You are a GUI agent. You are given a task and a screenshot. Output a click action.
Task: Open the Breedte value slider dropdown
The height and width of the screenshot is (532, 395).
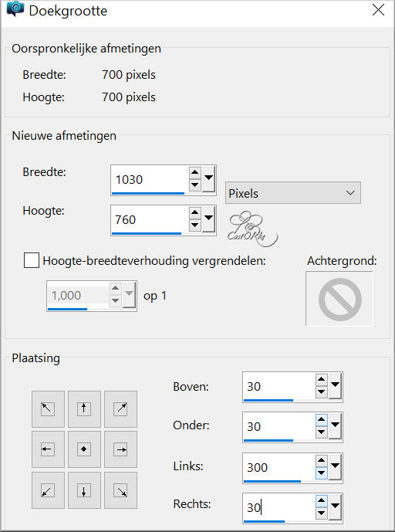208,179
